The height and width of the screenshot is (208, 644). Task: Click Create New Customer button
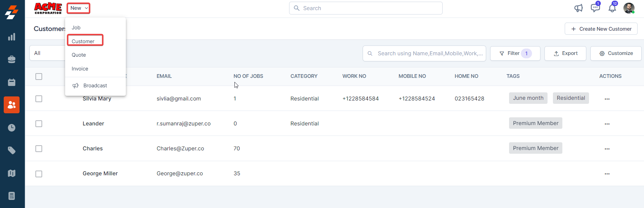pyautogui.click(x=601, y=29)
